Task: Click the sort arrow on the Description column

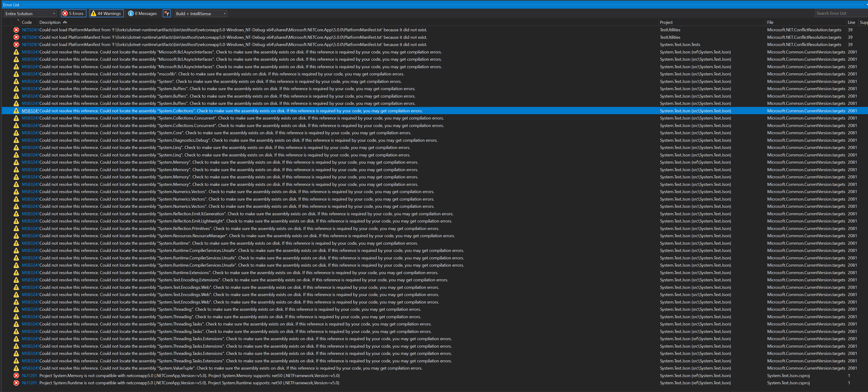Action: coord(65,22)
